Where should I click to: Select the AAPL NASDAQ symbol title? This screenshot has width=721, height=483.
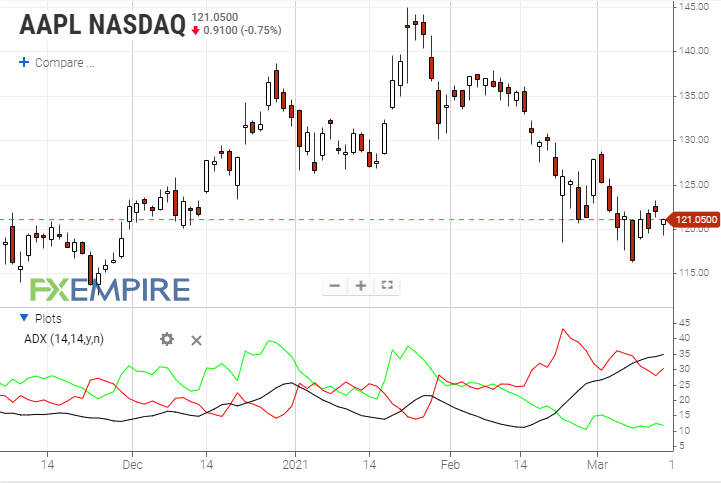pos(103,25)
